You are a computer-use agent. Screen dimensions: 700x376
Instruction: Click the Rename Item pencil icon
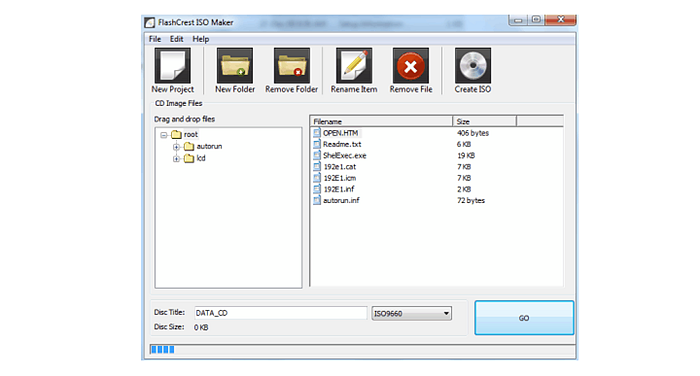[x=354, y=66]
